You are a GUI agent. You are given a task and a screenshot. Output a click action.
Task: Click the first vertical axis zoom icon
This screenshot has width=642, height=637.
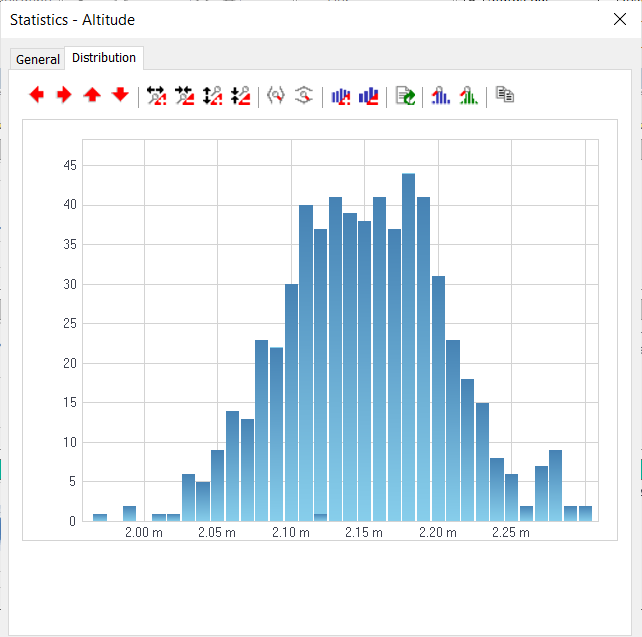[x=212, y=96]
